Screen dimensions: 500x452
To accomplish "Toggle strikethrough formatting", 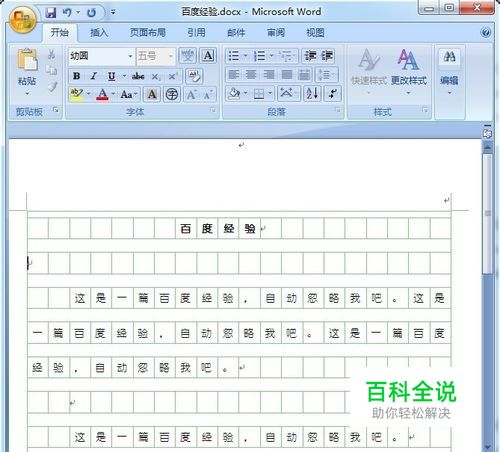I will click(138, 76).
